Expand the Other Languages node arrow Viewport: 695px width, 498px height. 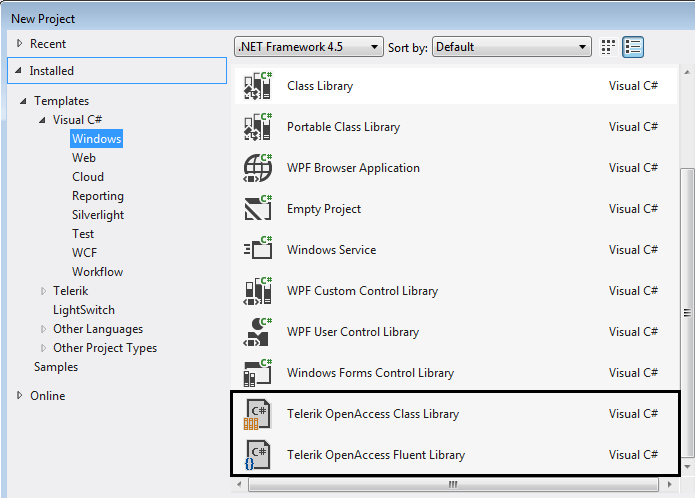coord(43,329)
